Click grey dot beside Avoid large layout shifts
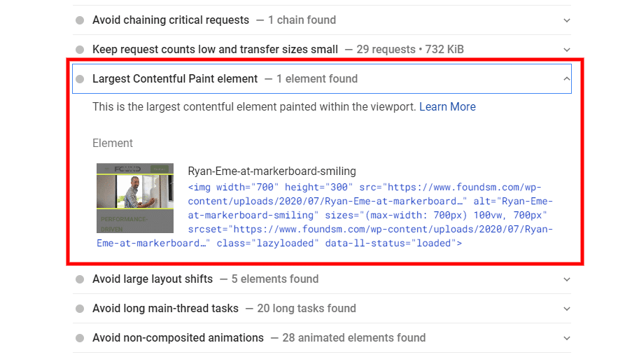The image size is (632, 364). [x=80, y=279]
